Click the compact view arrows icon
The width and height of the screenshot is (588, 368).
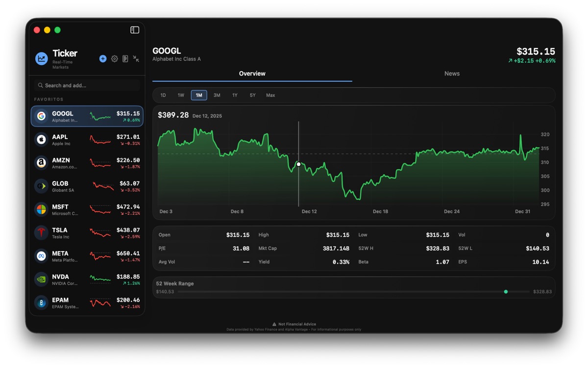point(136,59)
